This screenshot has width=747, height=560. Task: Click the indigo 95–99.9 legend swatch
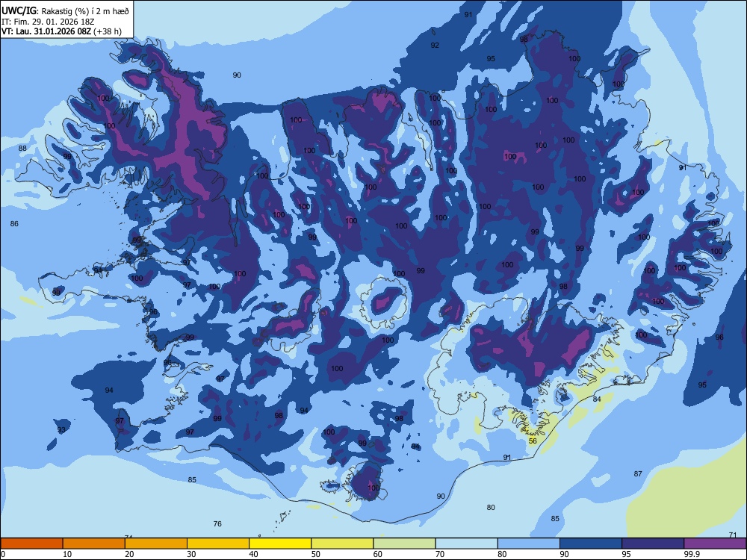[653, 544]
